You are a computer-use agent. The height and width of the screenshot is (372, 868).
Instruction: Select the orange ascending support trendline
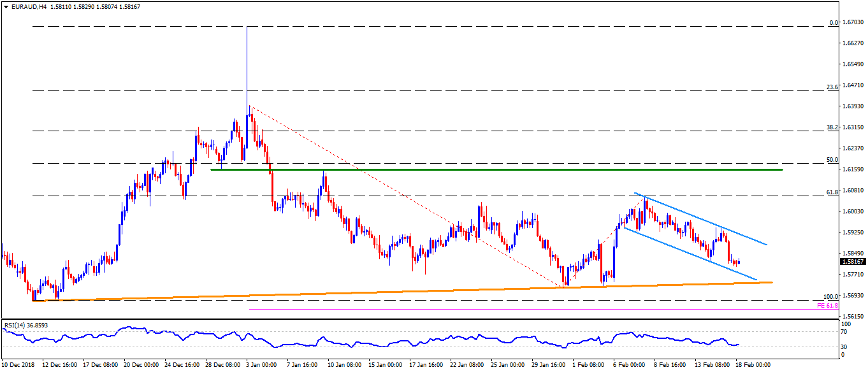pyautogui.click(x=446, y=291)
